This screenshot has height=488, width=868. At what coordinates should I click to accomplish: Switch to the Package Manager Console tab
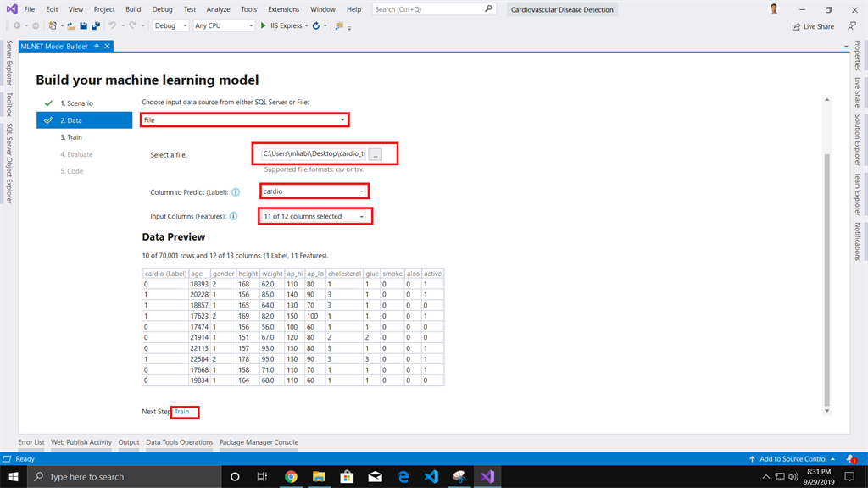259,442
